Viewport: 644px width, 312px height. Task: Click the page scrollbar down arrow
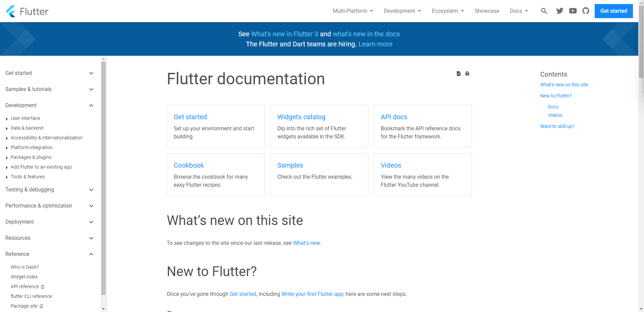(x=641, y=309)
